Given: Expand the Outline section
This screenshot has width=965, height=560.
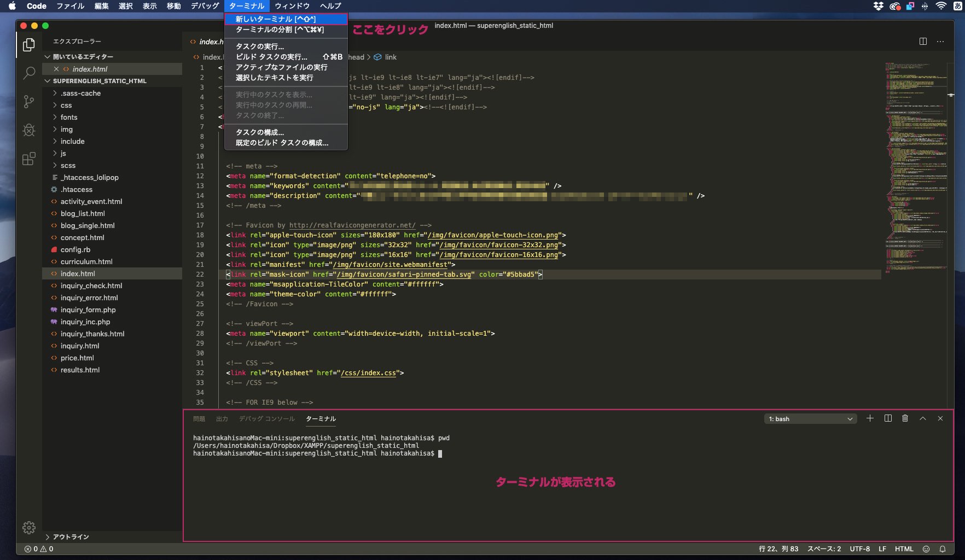Looking at the screenshot, I should 71,536.
